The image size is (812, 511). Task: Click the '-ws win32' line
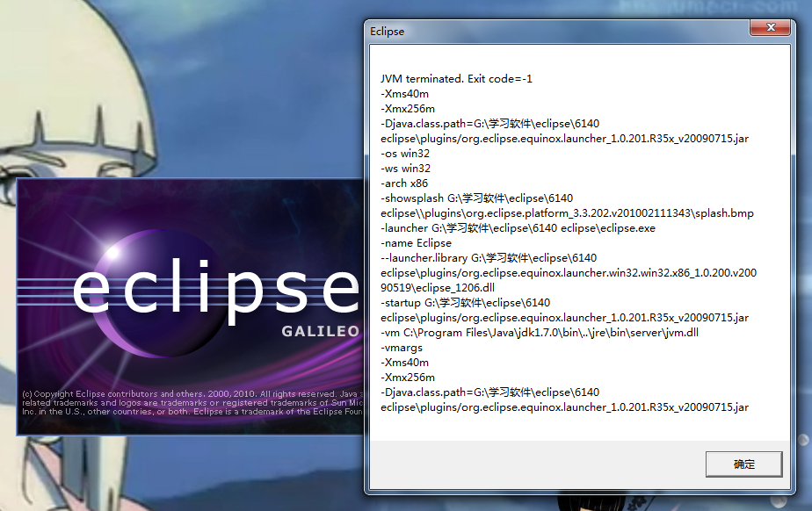[x=405, y=169]
